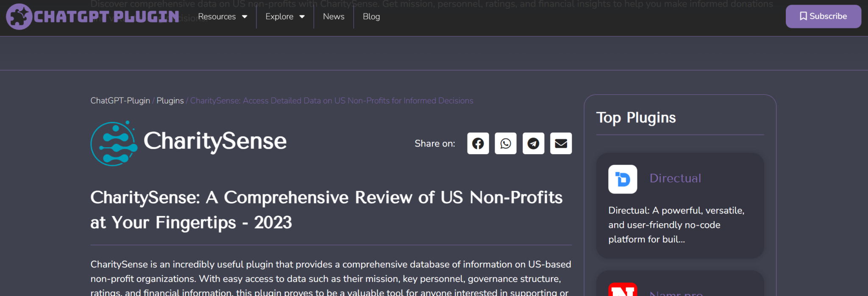The image size is (868, 296).
Task: Open the News page
Action: pyautogui.click(x=334, y=17)
